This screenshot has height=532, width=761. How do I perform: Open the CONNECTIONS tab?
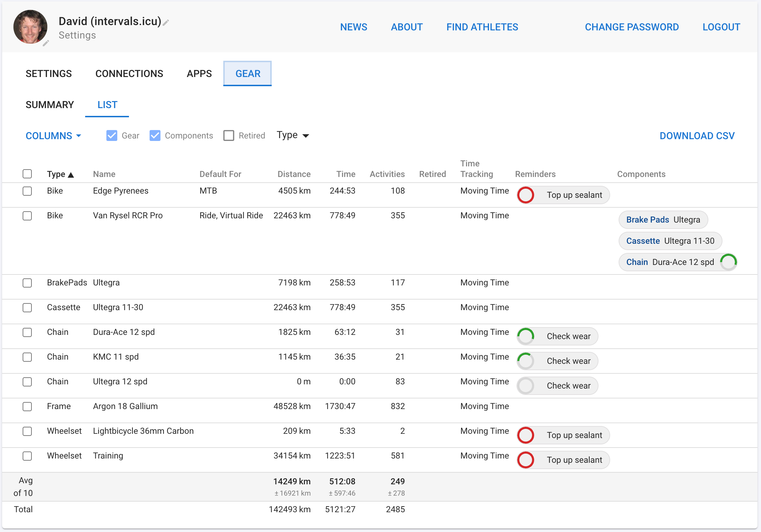pos(129,73)
